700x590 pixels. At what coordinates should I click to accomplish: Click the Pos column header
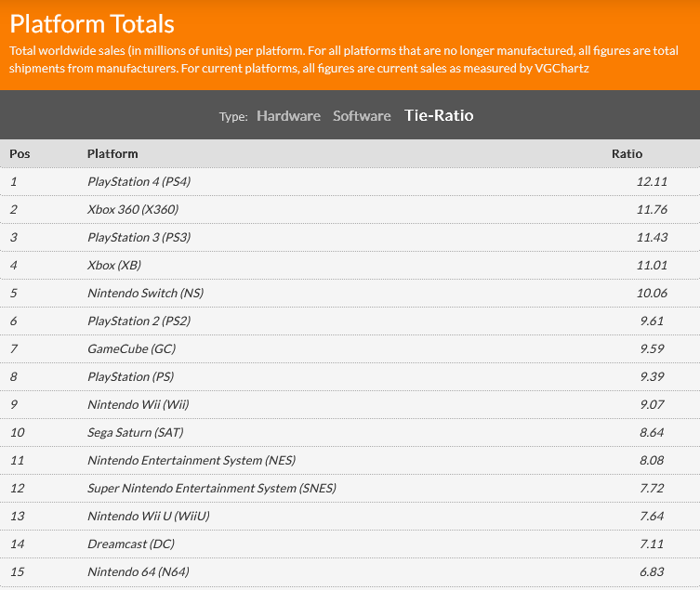20,154
